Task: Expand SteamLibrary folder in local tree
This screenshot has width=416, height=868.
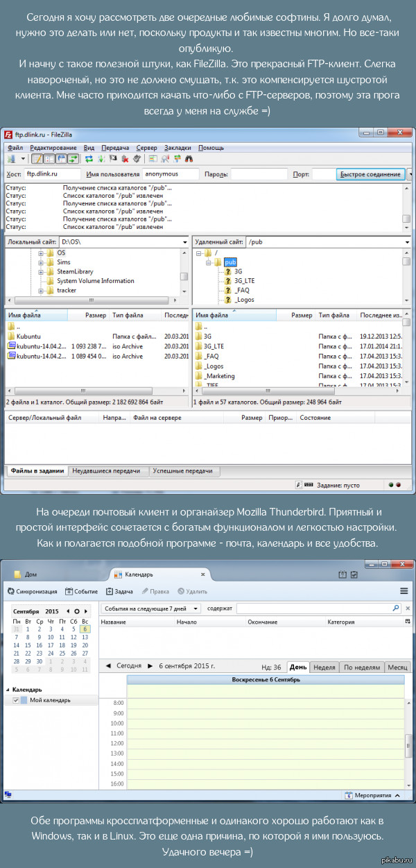Action: pyautogui.click(x=42, y=271)
